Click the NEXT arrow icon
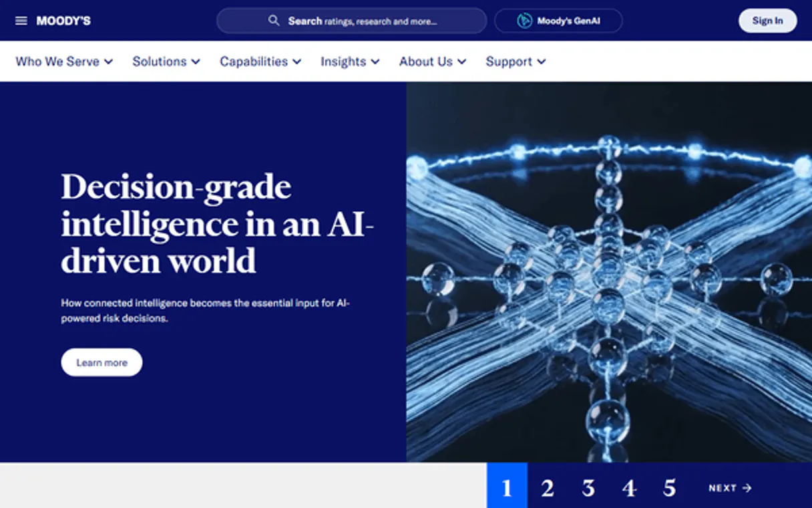 [747, 488]
